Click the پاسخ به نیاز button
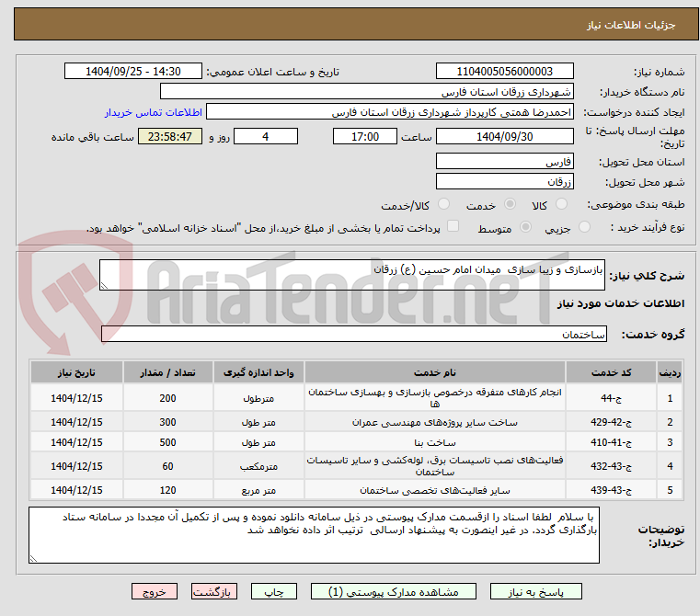This screenshot has height=616, width=700. click(x=535, y=591)
